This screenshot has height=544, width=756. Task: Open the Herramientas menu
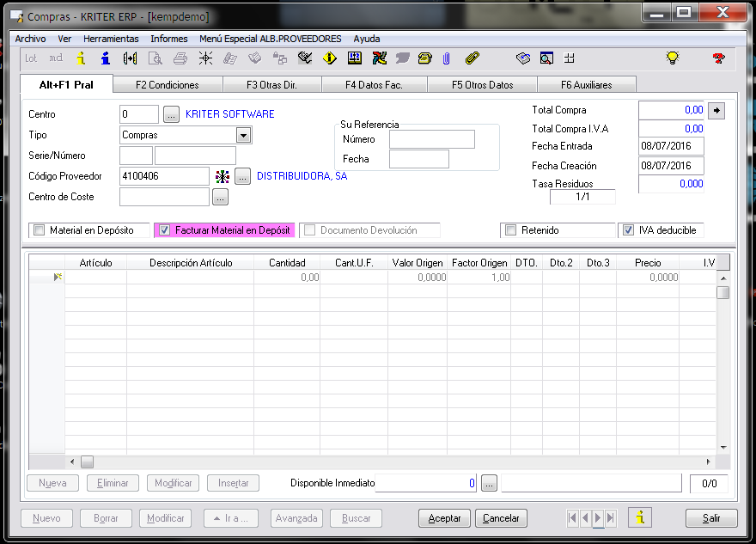(x=111, y=39)
